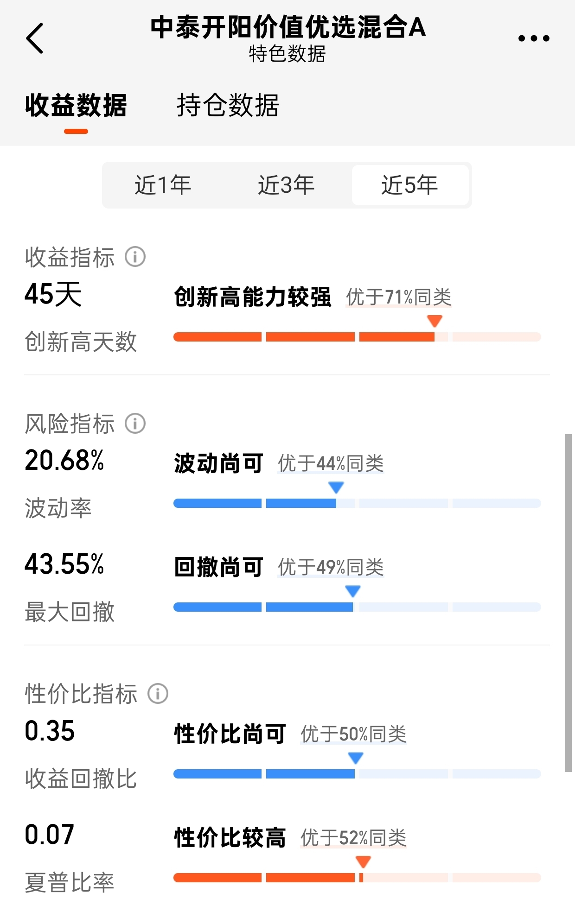Select the 近1年 period option
This screenshot has width=575, height=924.
(x=163, y=185)
